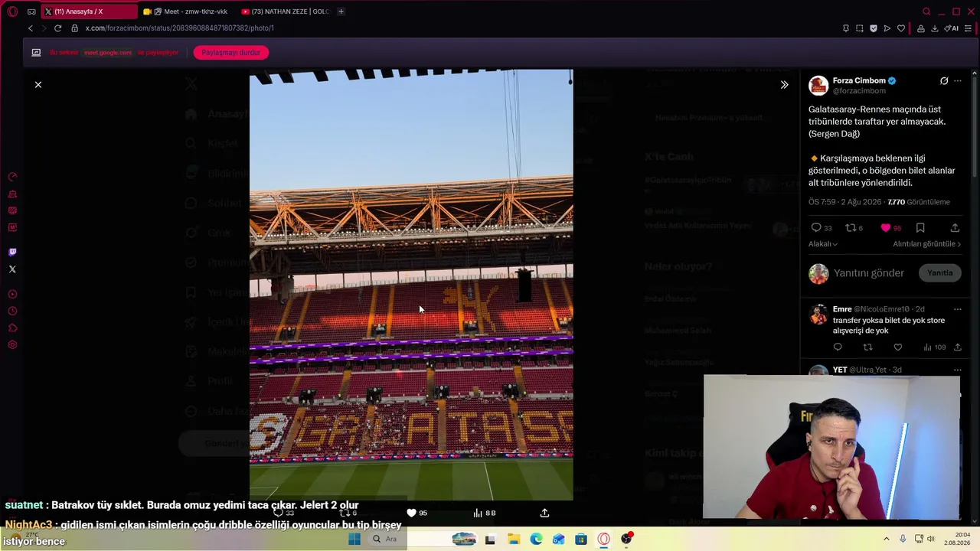The width and height of the screenshot is (980, 551).
Task: Click the Yanıtla reply button
Action: (939, 273)
